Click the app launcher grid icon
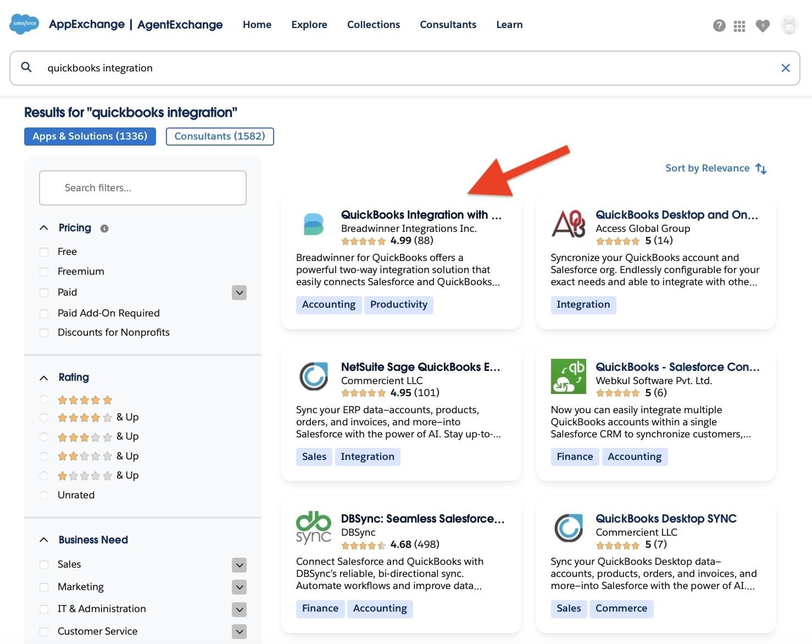 [x=739, y=25]
